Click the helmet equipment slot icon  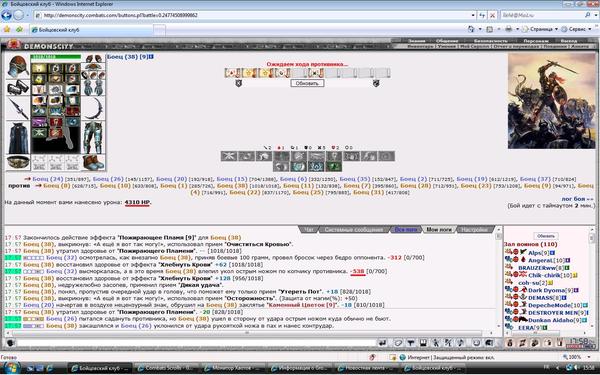(18, 66)
